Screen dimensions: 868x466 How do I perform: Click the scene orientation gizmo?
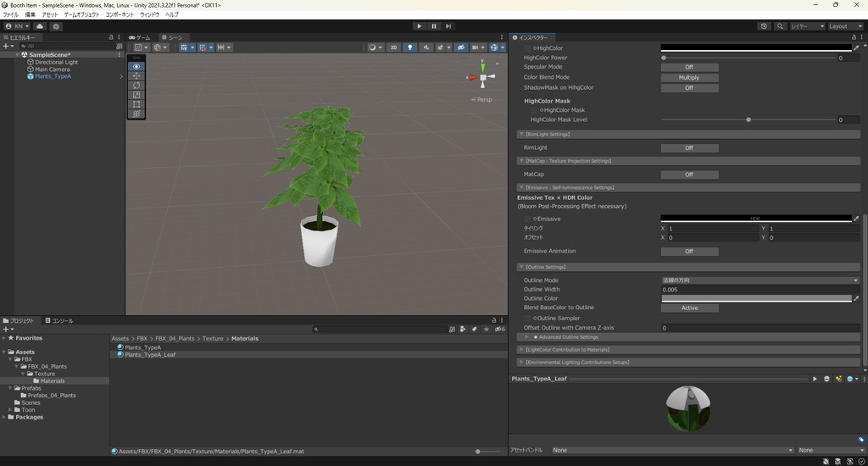(482, 77)
